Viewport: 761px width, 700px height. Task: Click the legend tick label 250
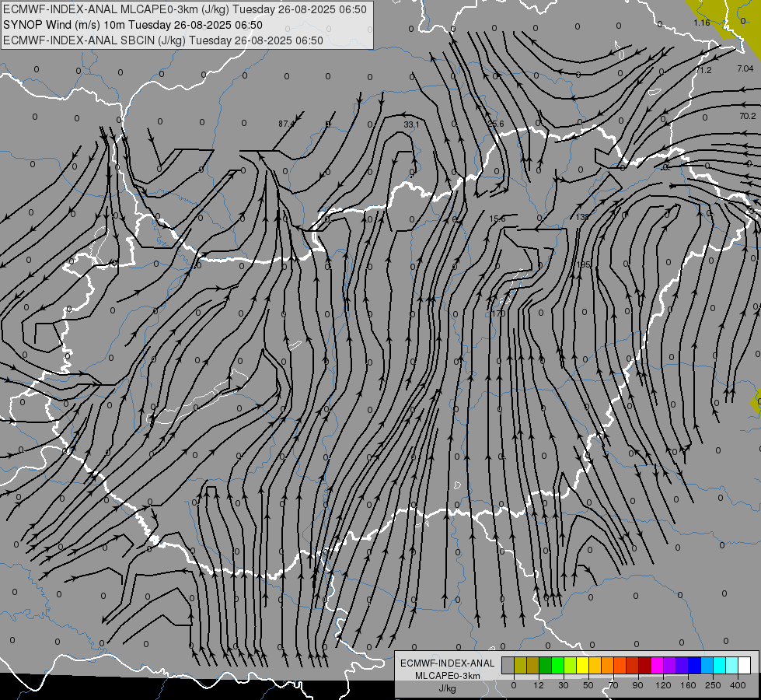713,685
